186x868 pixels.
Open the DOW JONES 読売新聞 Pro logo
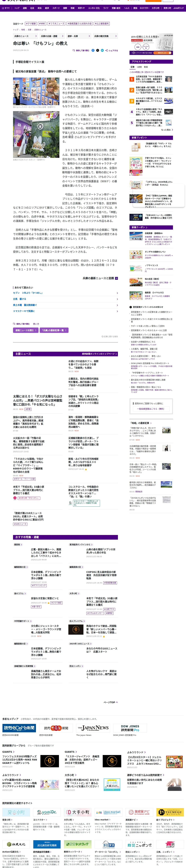(x=130, y=728)
